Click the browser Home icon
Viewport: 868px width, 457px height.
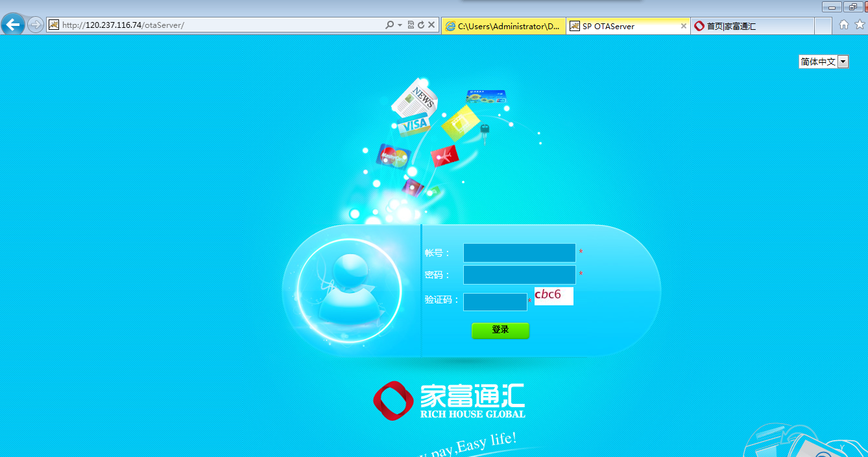click(844, 25)
